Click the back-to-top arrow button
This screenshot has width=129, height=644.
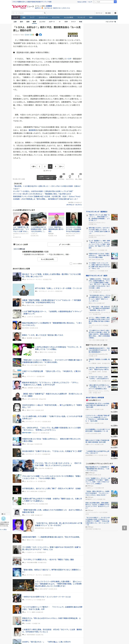124,528
